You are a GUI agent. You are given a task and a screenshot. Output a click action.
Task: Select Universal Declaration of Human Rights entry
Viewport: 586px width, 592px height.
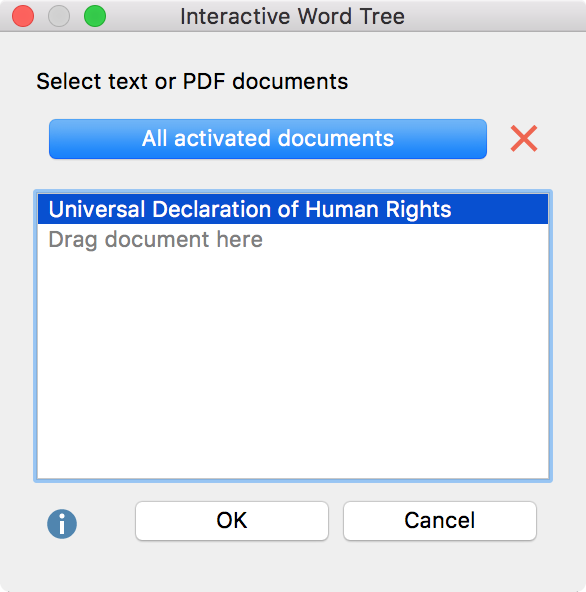coord(293,209)
